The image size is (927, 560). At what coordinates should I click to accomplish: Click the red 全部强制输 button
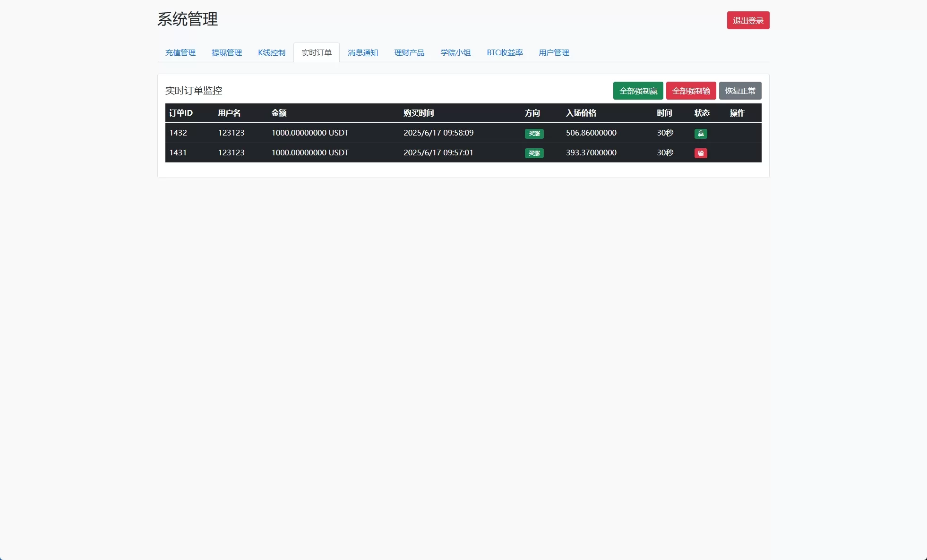click(x=691, y=91)
